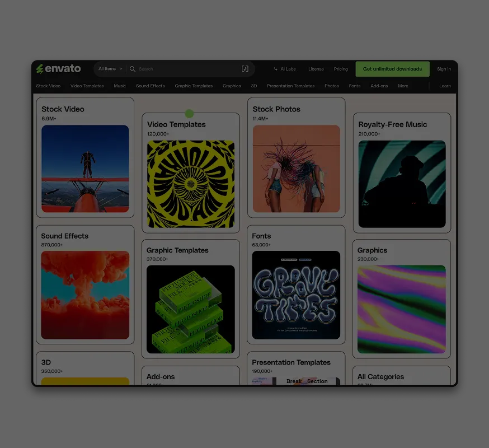This screenshot has width=489, height=448.
Task: Click the 3D card title
Action: (x=46, y=362)
